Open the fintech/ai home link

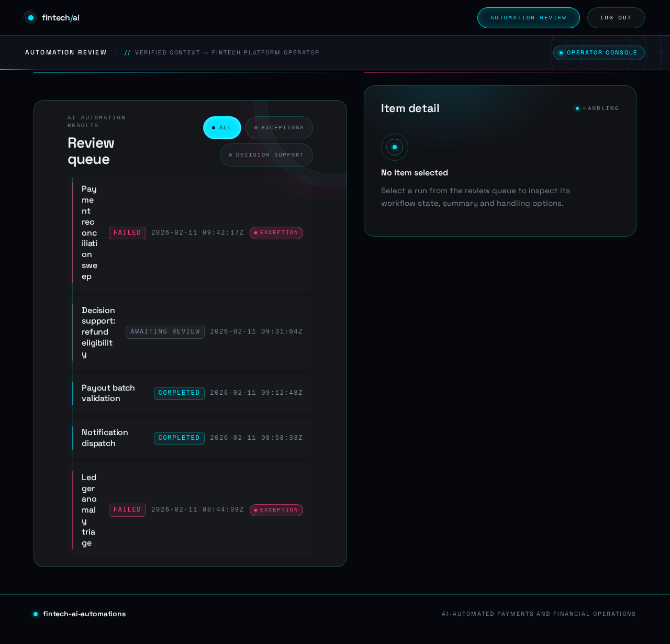coord(52,18)
